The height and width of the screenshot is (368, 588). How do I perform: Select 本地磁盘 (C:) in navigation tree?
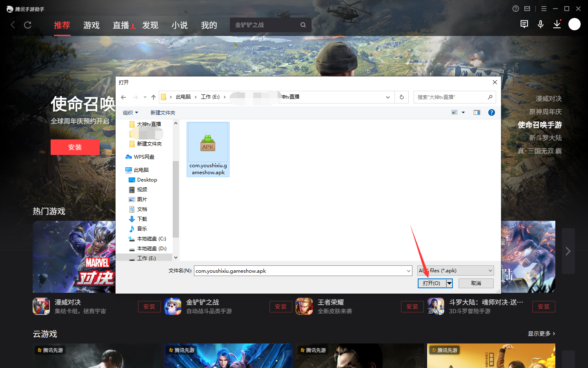[x=147, y=239]
